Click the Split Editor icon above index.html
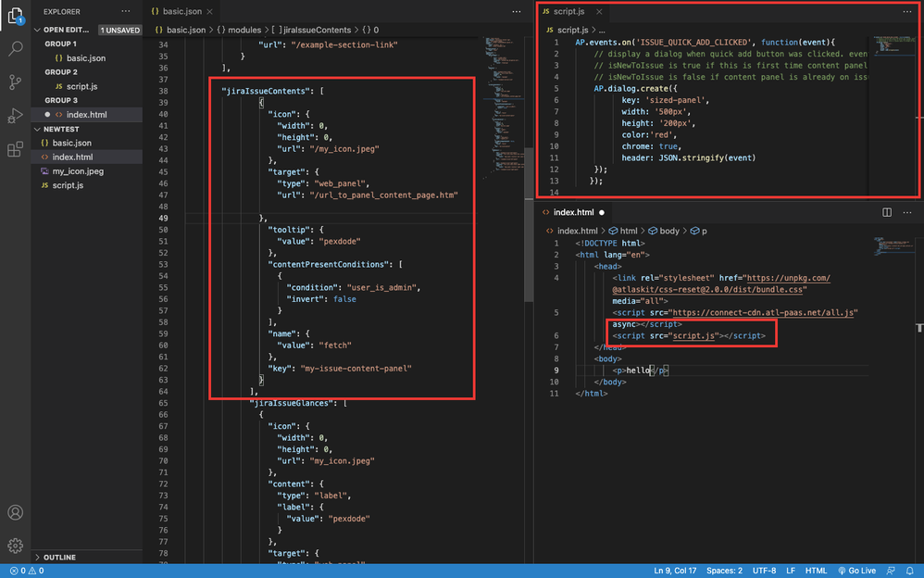The width and height of the screenshot is (924, 578). coord(887,212)
